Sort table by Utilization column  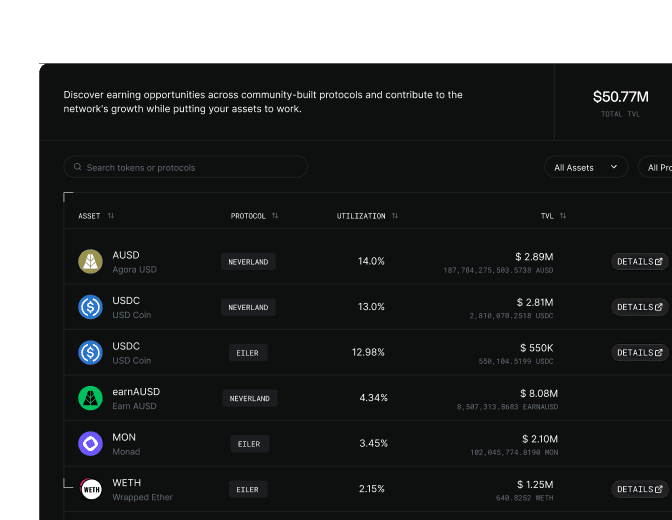point(395,216)
